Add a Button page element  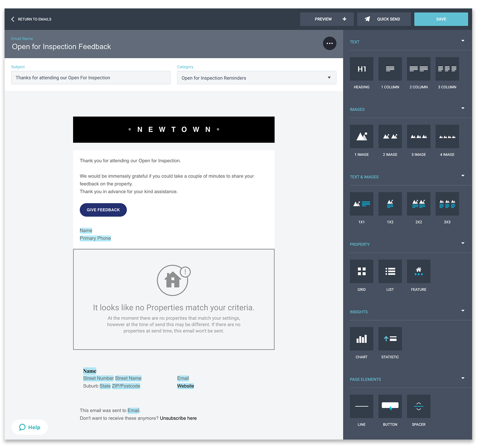(x=390, y=406)
